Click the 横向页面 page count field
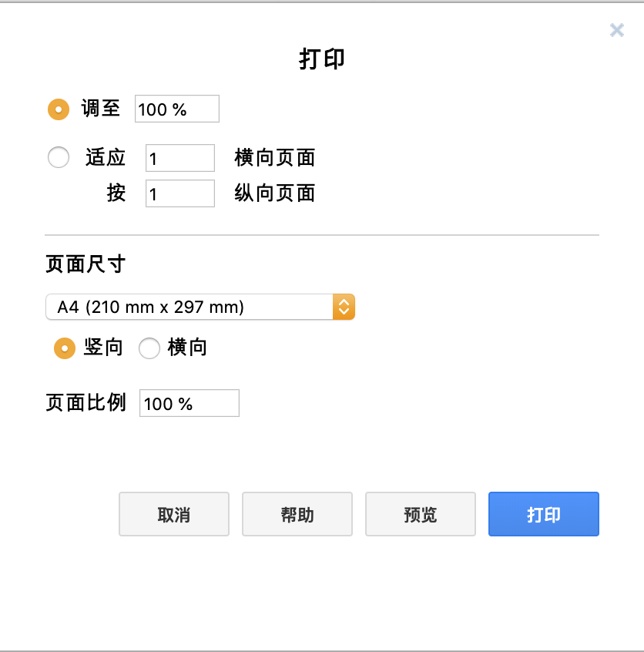This screenshot has width=644, height=652. [x=180, y=158]
